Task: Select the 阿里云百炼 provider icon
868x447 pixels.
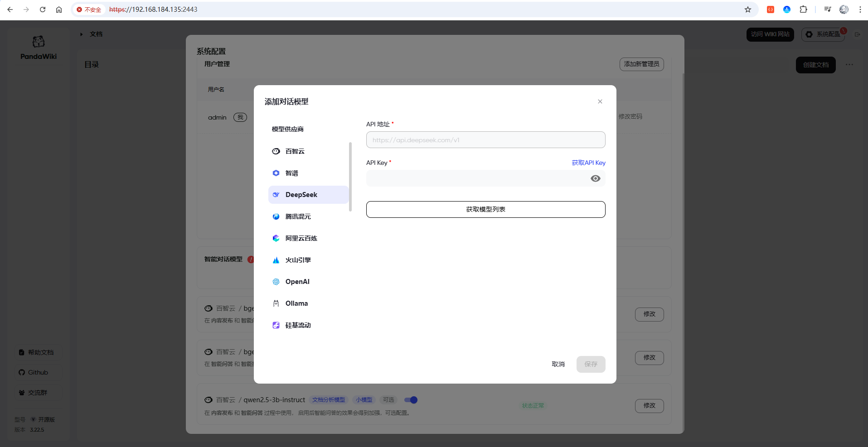Action: click(x=276, y=238)
